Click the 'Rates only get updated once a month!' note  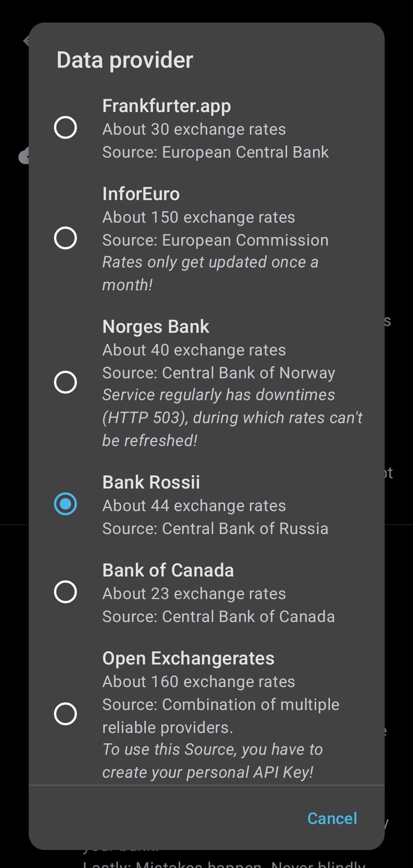click(210, 273)
